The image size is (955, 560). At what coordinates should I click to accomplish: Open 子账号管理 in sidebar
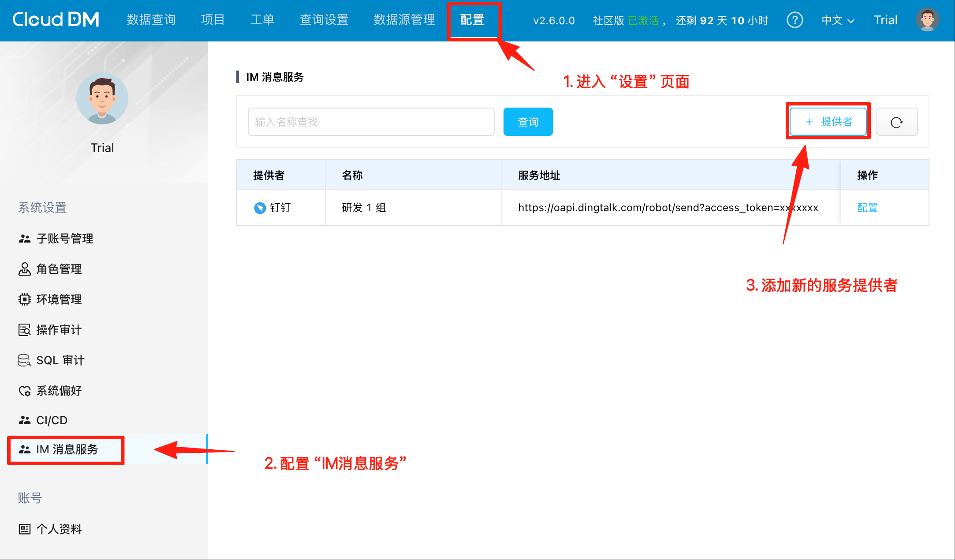pos(64,239)
